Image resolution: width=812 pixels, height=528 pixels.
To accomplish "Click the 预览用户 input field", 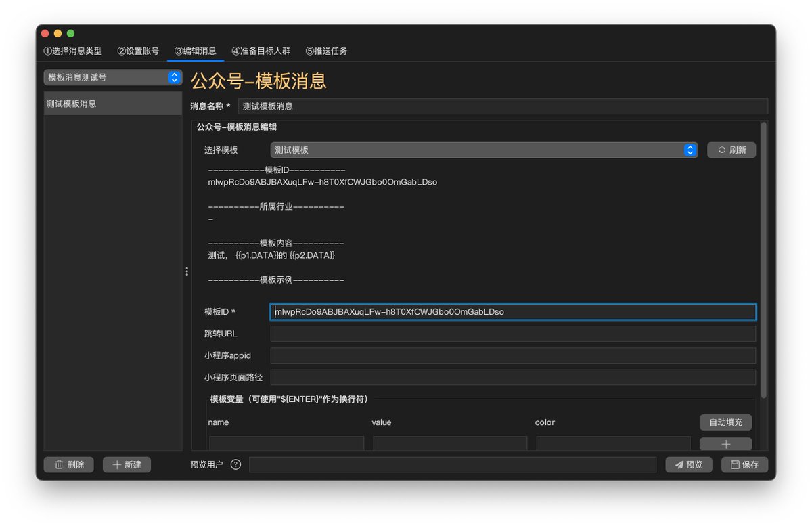I will [x=453, y=464].
